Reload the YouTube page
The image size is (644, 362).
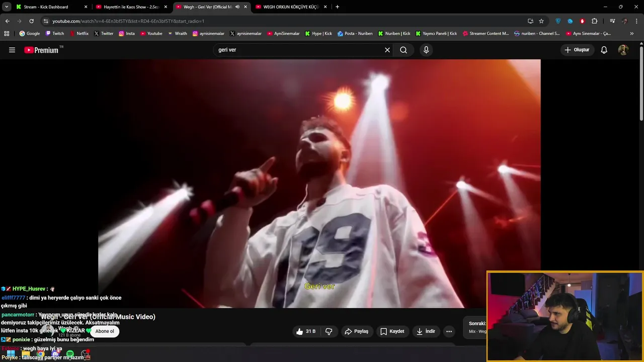(31, 21)
